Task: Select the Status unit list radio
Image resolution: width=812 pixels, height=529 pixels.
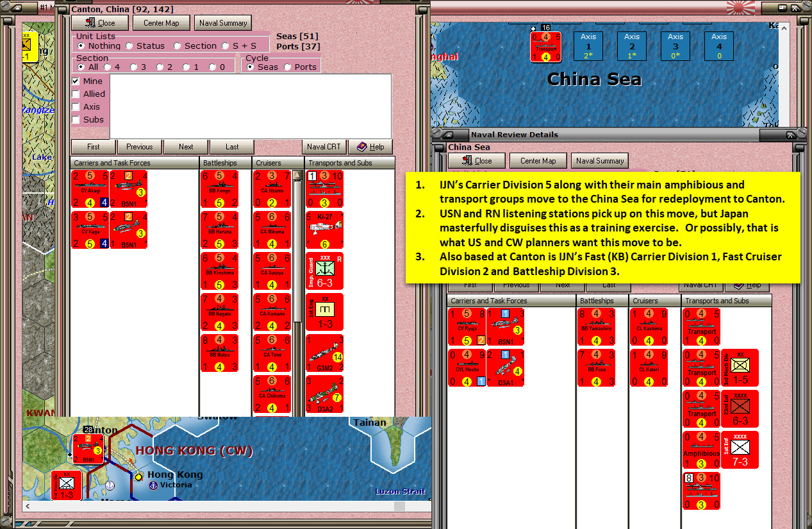Action: tap(129, 46)
